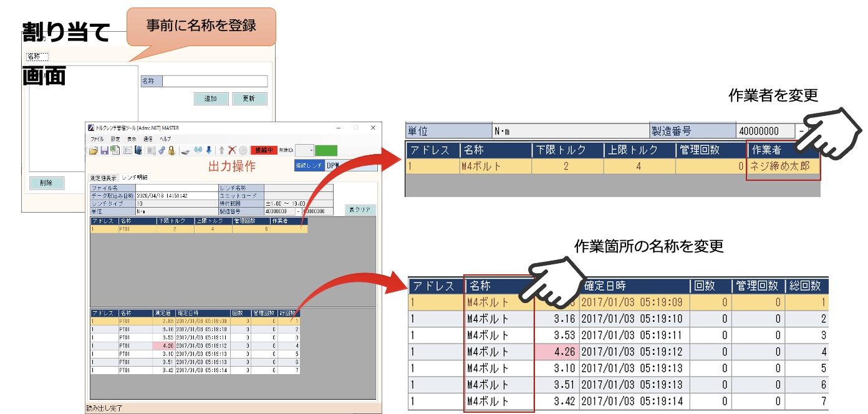Click the wrench device icon in toolbar
The width and height of the screenshot is (868, 414).
click(x=185, y=151)
